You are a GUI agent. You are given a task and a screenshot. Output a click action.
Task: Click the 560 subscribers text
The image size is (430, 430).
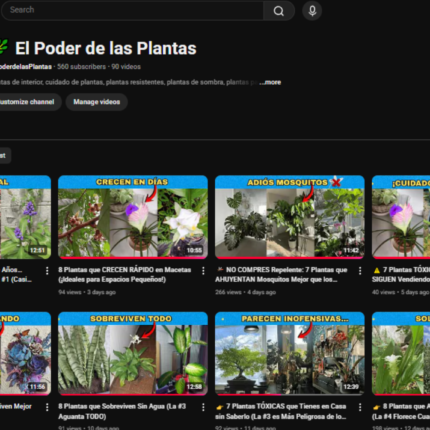click(x=81, y=67)
